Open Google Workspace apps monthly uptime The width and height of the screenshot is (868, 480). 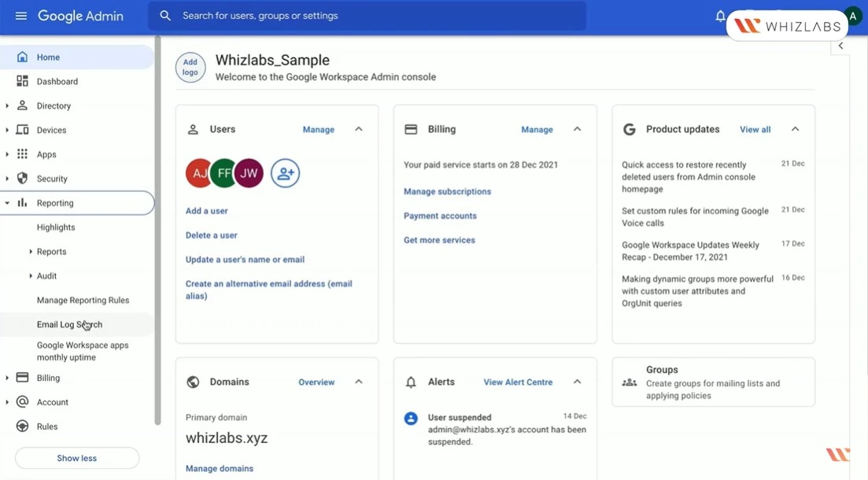coord(83,351)
